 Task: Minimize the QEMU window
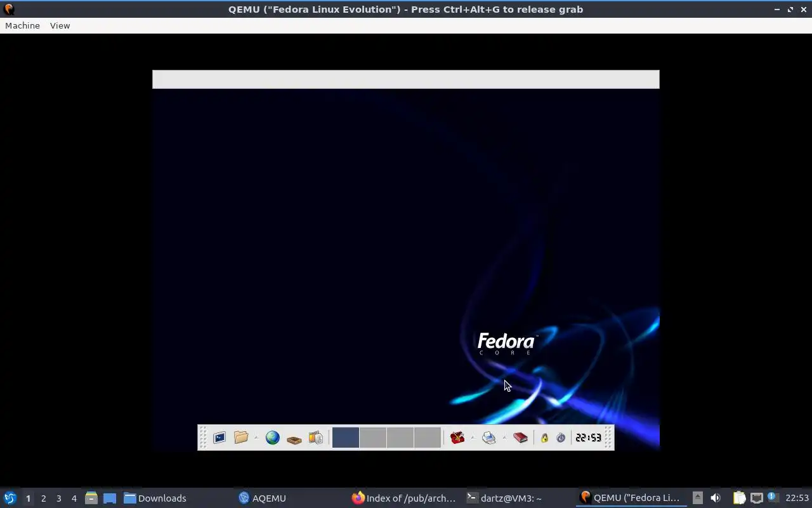pos(778,9)
